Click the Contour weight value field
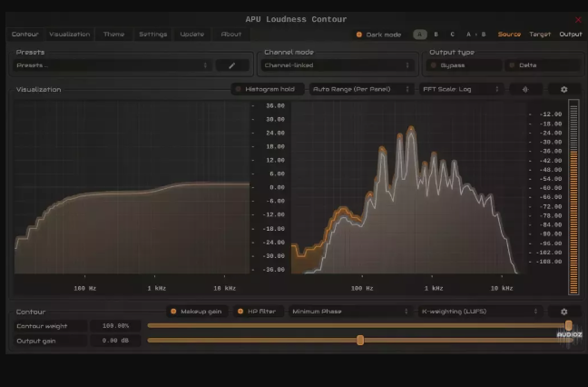Screen dimensions: 588x387 pyautogui.click(x=115, y=325)
